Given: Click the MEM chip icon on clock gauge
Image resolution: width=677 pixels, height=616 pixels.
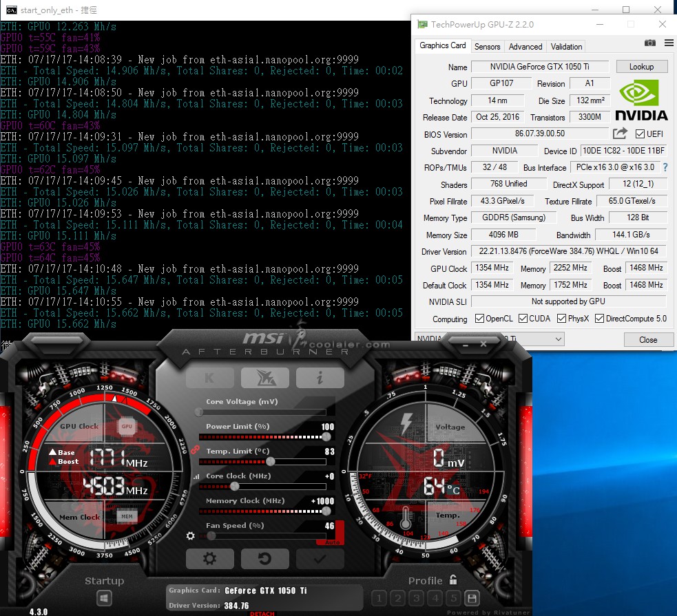Looking at the screenshot, I should [x=127, y=516].
